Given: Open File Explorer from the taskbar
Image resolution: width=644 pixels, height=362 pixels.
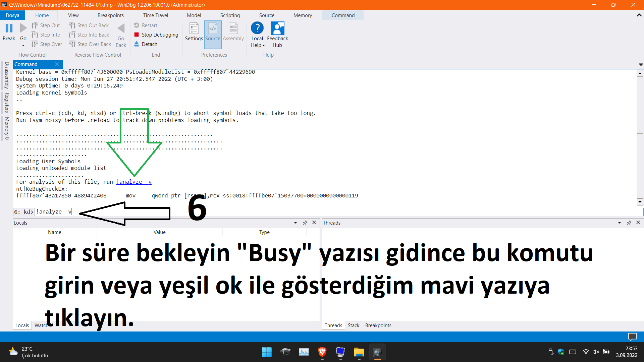Looking at the screenshot, I should pos(359,352).
